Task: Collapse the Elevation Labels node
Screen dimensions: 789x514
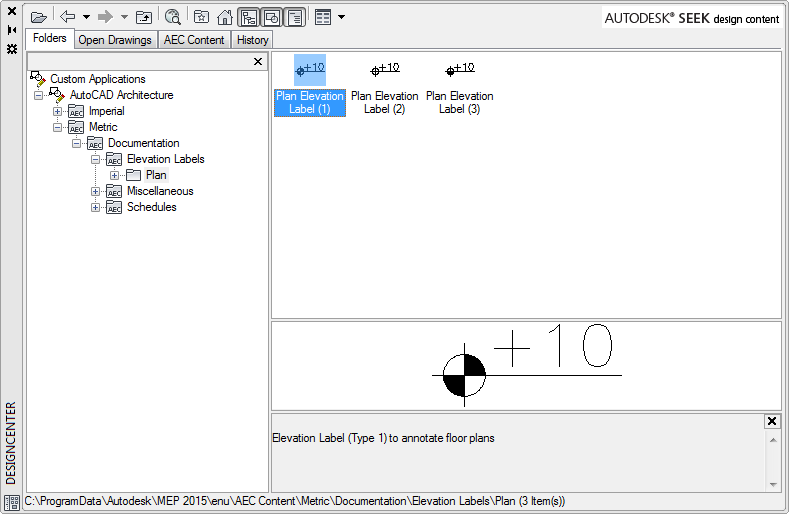Action: click(96, 160)
